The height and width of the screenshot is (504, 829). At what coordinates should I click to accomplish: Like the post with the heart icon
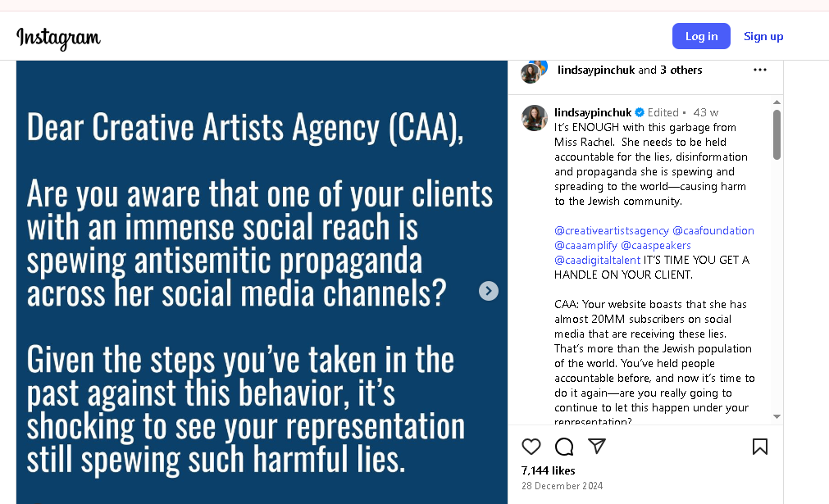coord(531,447)
